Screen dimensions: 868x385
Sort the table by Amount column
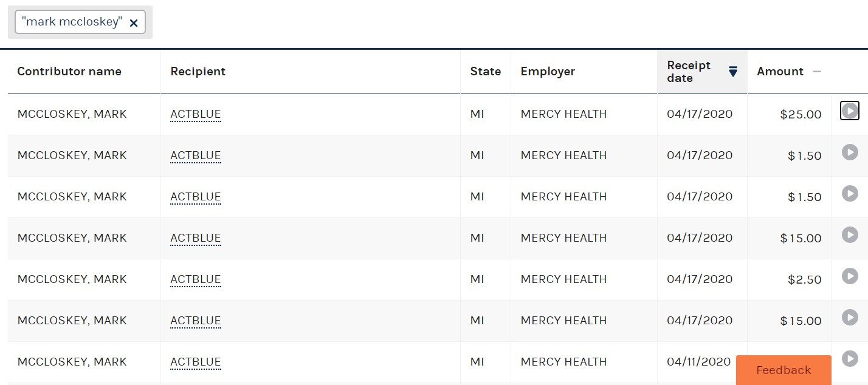[x=780, y=72]
